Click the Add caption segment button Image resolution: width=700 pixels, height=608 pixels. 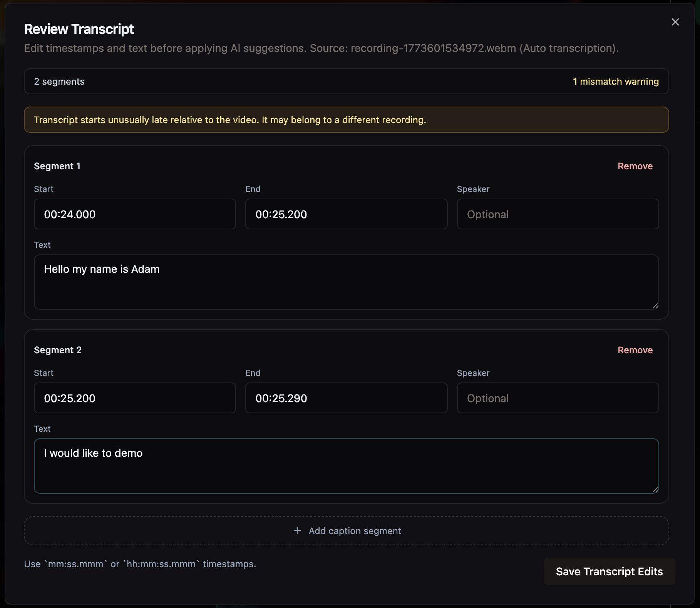[346, 531]
